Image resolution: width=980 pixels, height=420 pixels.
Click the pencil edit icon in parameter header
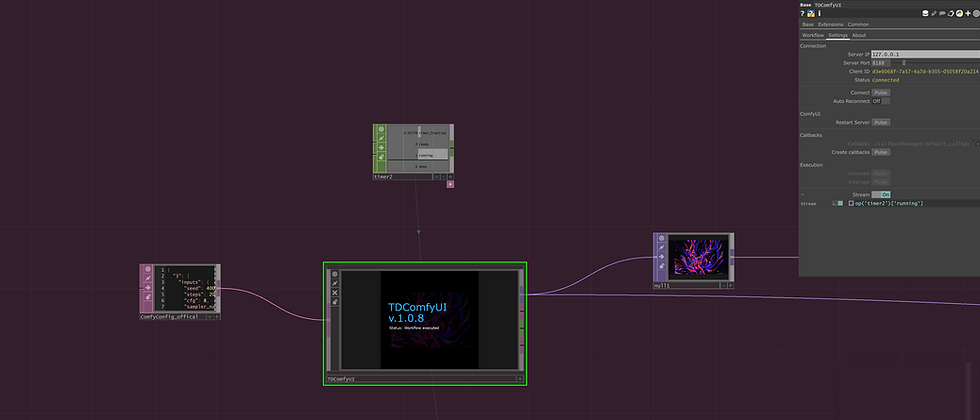[x=934, y=13]
